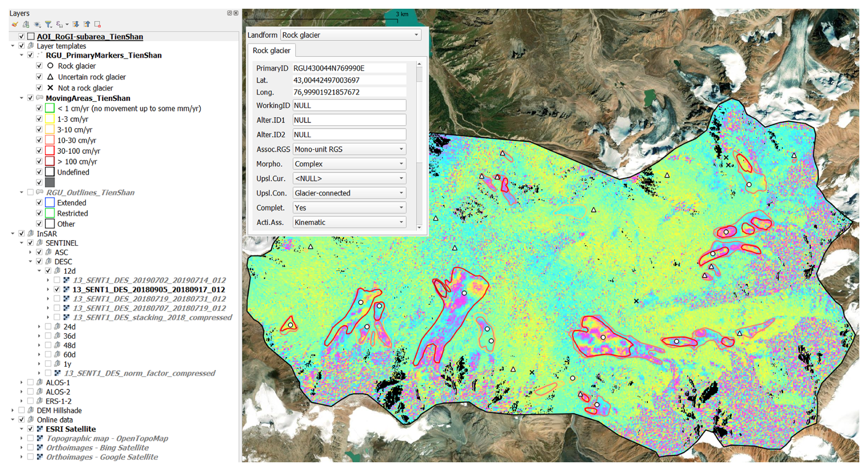Viewport: 868px width, 471px height.
Task: Enable the RGU_Outlines_TienShan layer checkbox
Action: click(30, 192)
